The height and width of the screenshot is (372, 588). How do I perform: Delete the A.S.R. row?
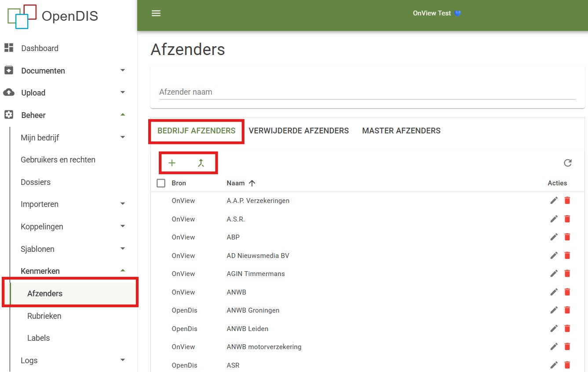(x=567, y=219)
